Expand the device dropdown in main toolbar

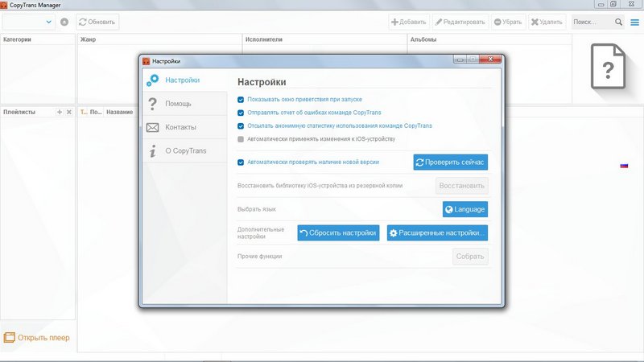coord(49,22)
